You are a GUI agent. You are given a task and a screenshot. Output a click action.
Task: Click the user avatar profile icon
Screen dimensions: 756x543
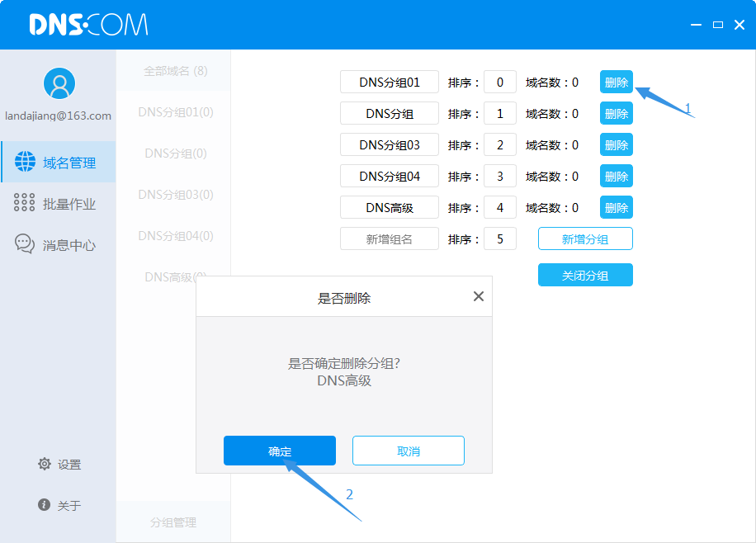[59, 83]
